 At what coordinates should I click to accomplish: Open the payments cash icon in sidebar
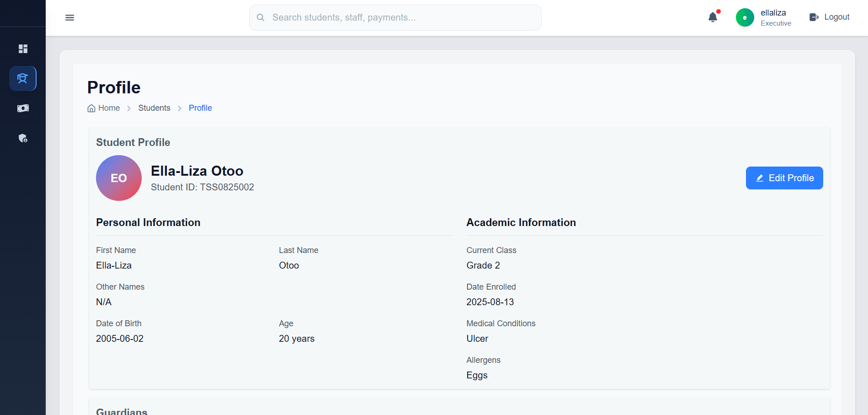point(23,108)
